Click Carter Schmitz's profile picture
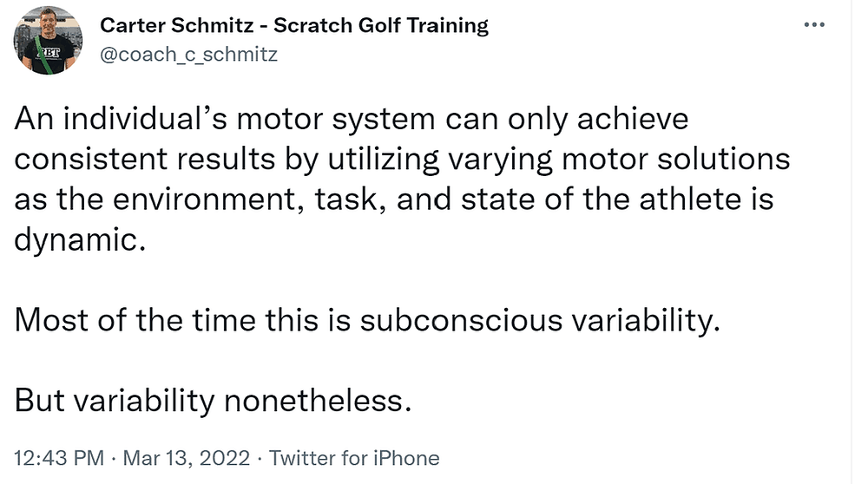The height and width of the screenshot is (484, 868). click(x=48, y=41)
